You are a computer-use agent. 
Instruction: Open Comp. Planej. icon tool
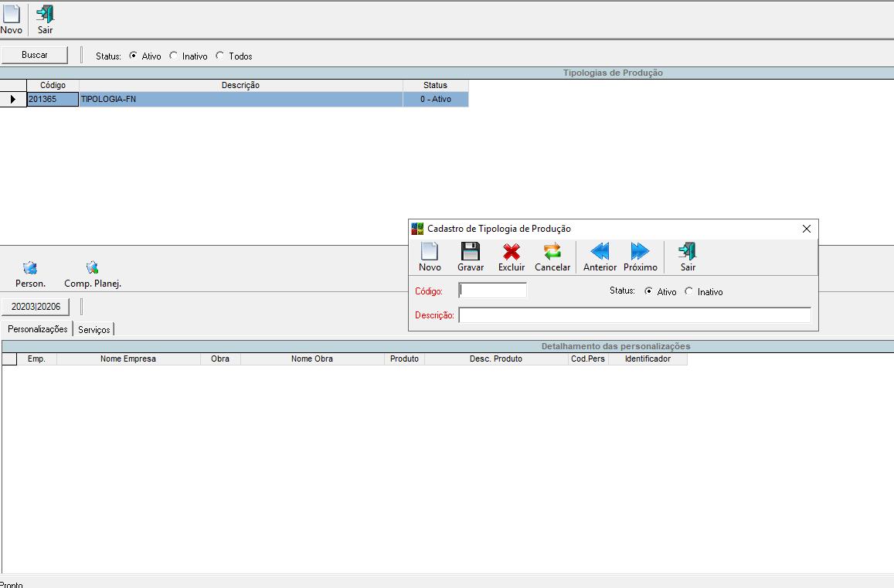93,269
